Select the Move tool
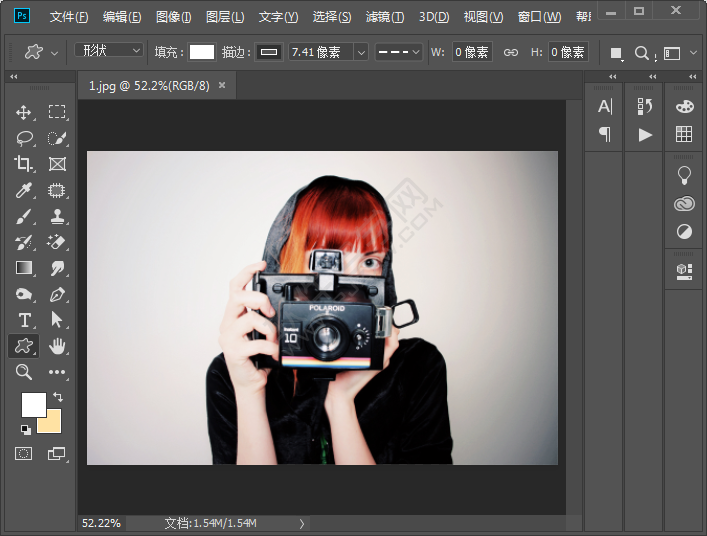This screenshot has height=536, width=707. [24, 112]
